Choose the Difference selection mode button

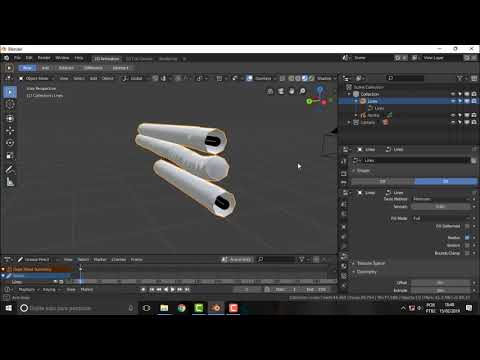pyautogui.click(x=93, y=68)
